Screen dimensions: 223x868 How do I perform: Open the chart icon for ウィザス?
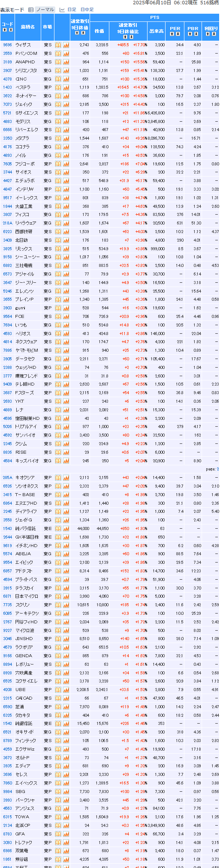pyautogui.click(x=66, y=45)
